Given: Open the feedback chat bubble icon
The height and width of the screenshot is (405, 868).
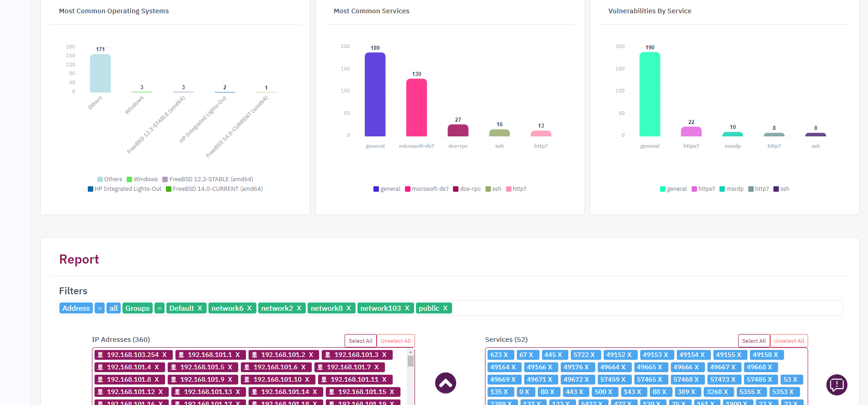Looking at the screenshot, I should click(x=837, y=385).
